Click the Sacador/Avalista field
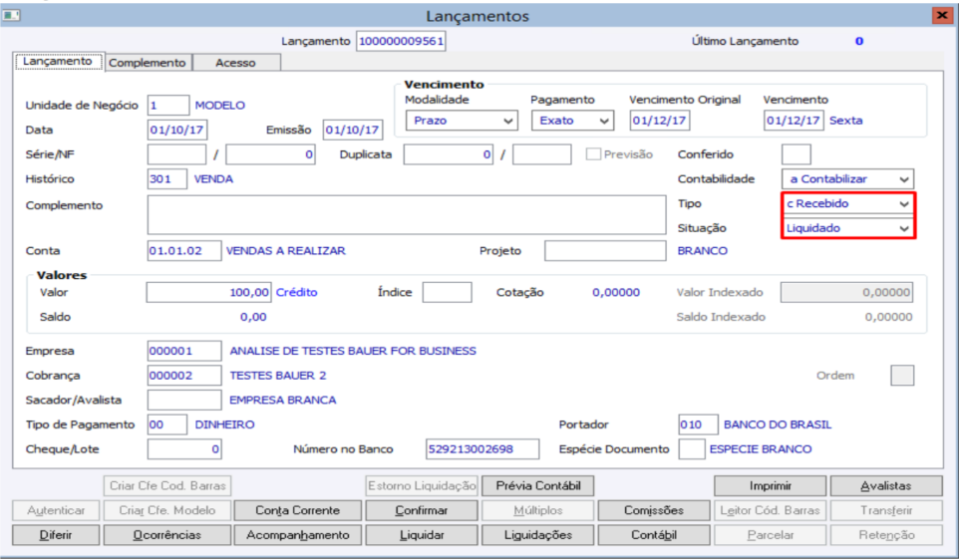 click(184, 400)
